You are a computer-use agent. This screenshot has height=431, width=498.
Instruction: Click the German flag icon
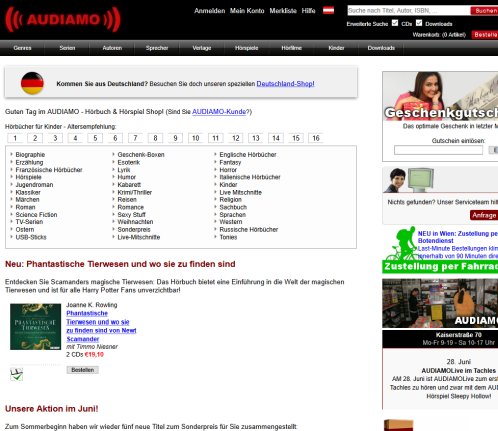point(32,83)
